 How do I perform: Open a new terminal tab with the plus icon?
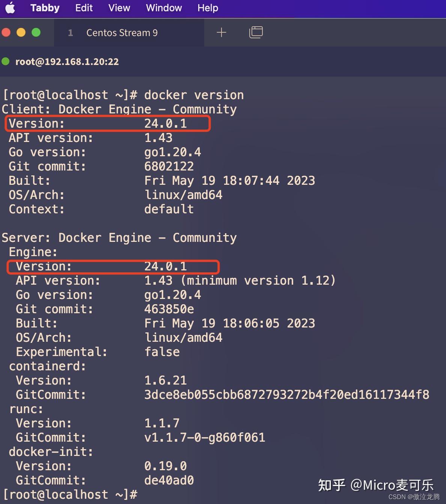coord(221,32)
